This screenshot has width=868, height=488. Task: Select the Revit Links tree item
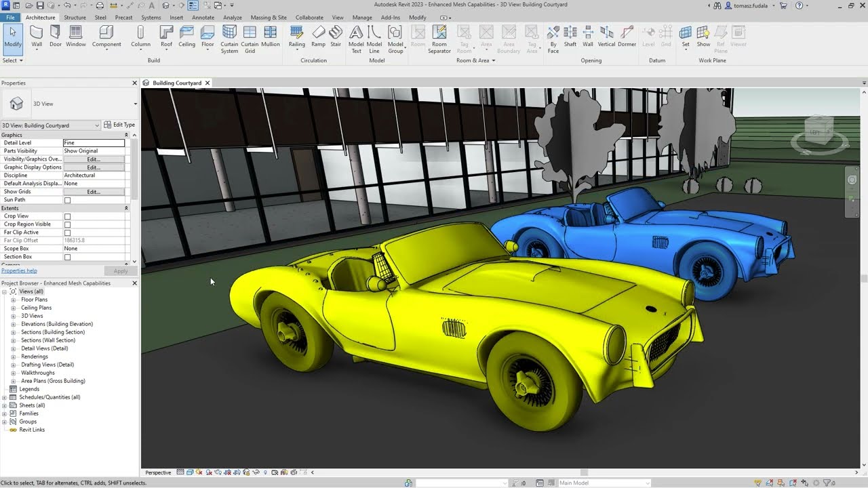32,430
